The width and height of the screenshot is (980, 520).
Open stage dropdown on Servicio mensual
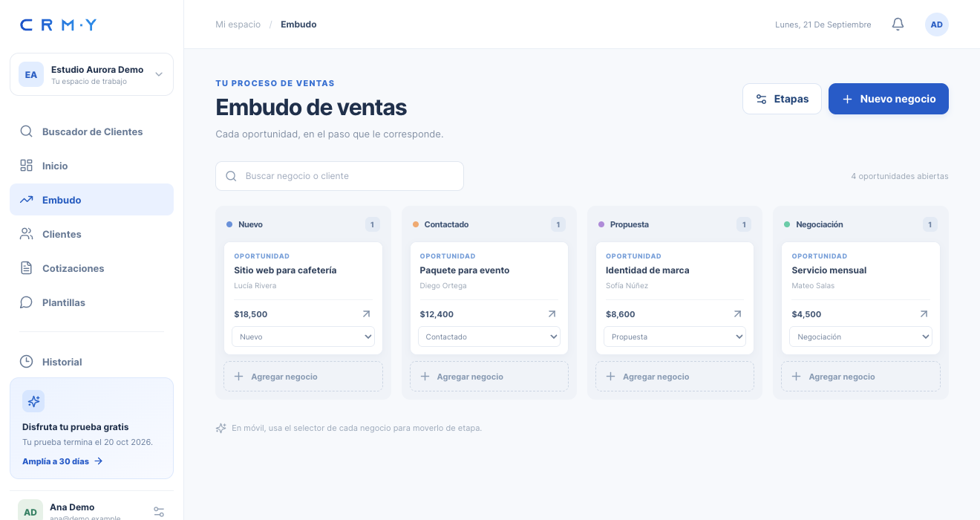pyautogui.click(x=860, y=337)
